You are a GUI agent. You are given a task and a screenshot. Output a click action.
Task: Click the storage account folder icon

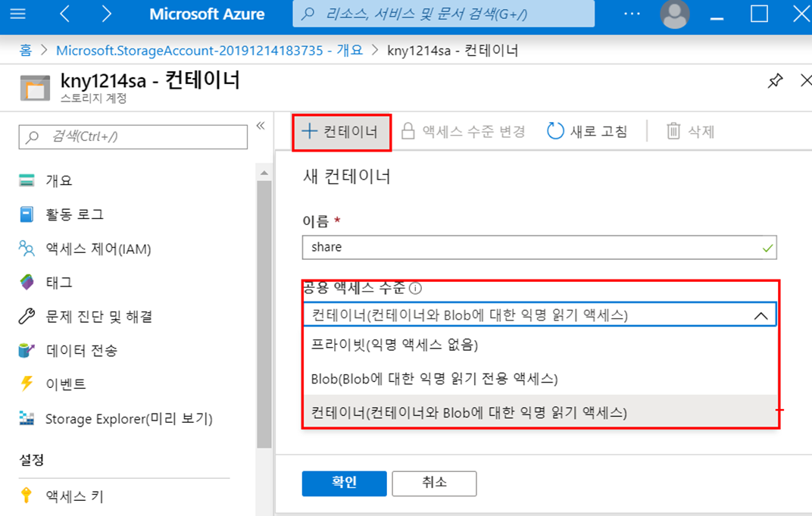tap(35, 87)
